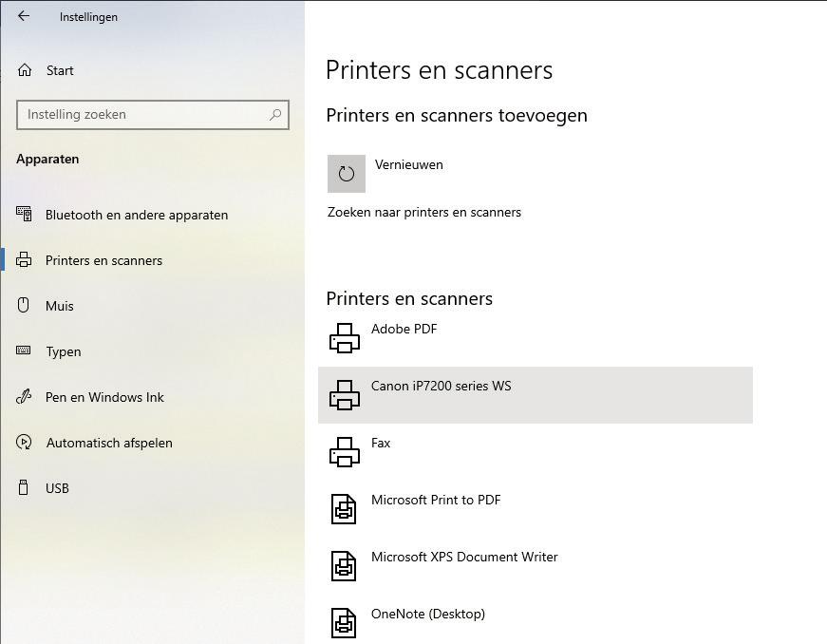Open Bluetooth en andere apparaten

click(137, 215)
